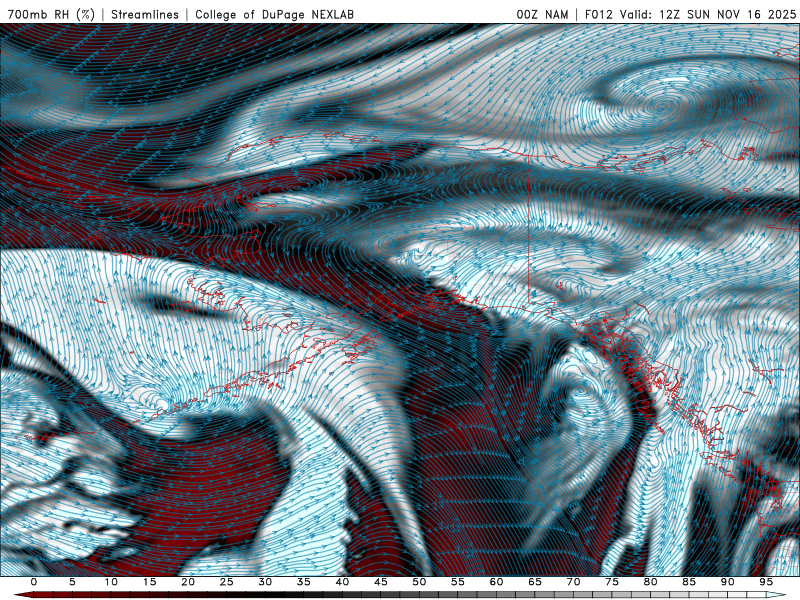Select the "00Z NAM" model run label
This screenshot has height=600, width=800.
[542, 15]
